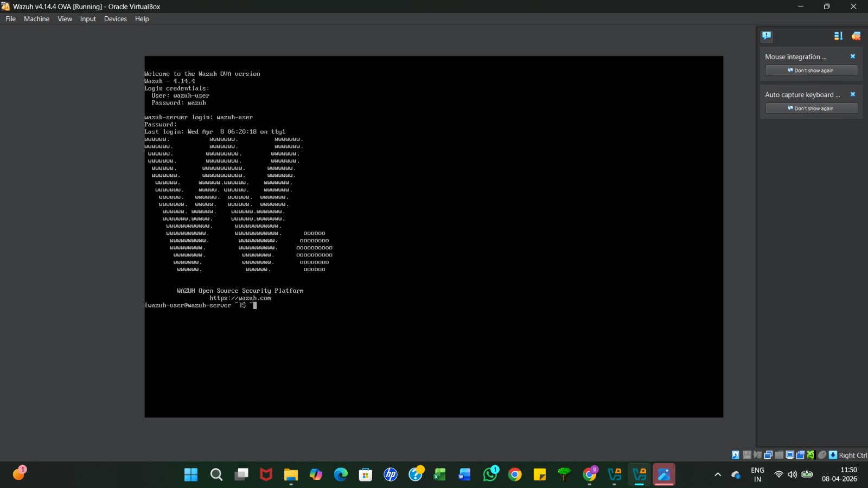Open the View menu
This screenshot has height=488, width=868.
coord(65,19)
